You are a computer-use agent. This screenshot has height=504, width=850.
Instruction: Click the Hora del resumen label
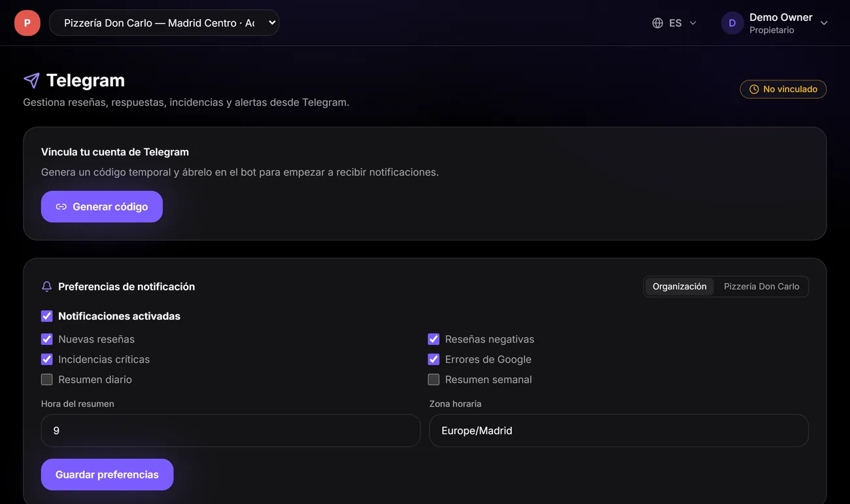point(78,404)
